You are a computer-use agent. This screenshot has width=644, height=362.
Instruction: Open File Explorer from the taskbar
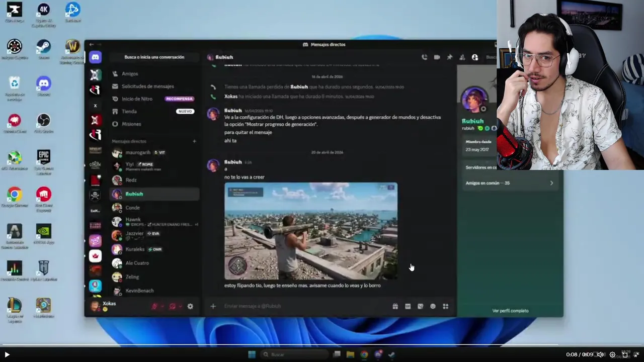tap(350, 354)
